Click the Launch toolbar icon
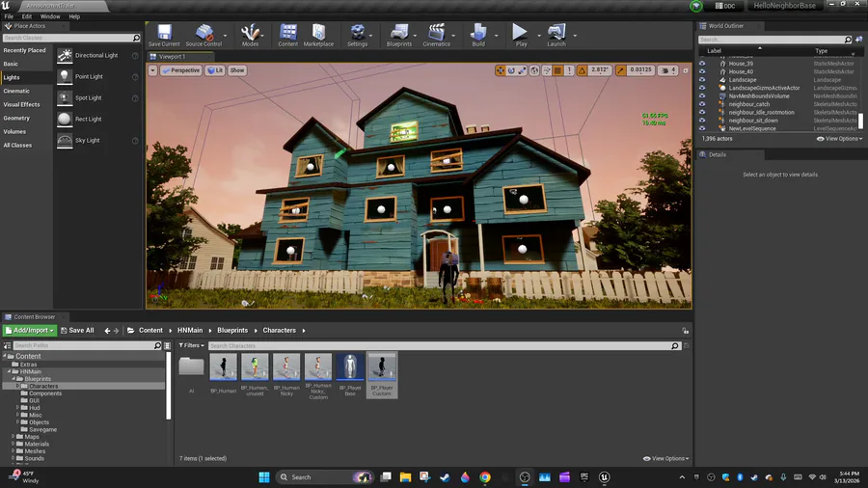This screenshot has height=488, width=868. [x=556, y=36]
